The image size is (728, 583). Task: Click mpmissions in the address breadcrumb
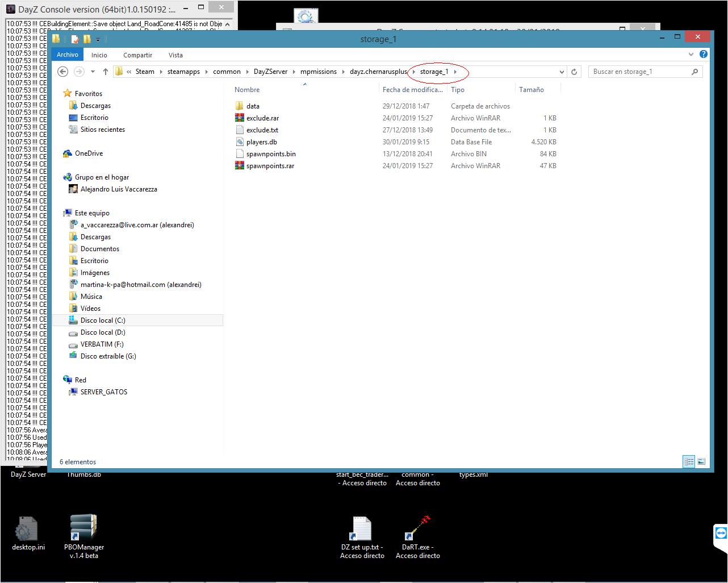tap(319, 72)
